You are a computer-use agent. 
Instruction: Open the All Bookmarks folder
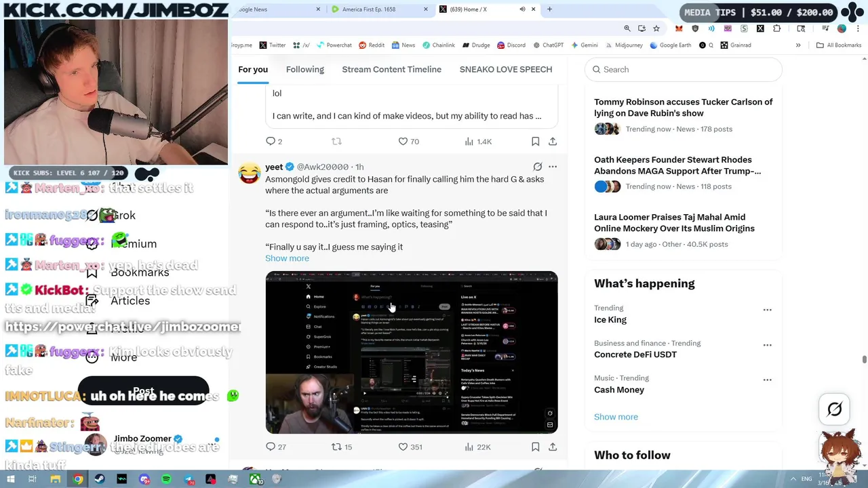click(839, 45)
